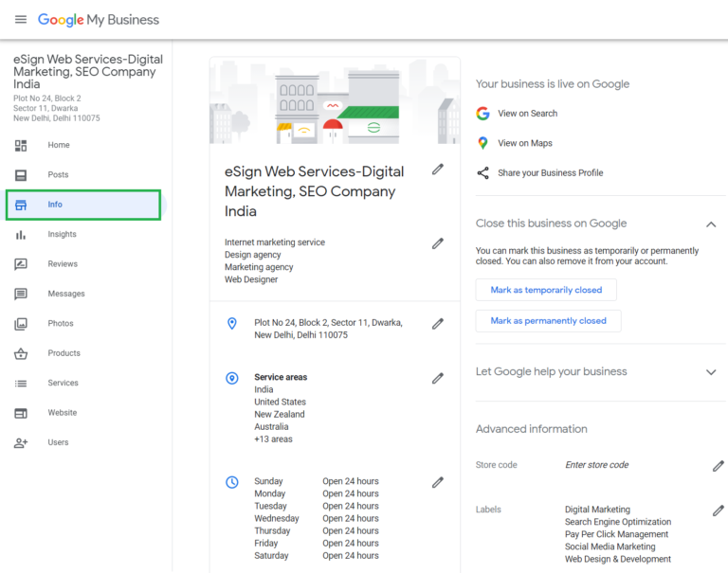
Task: Edit service areas with pencil icon
Action: pos(437,379)
